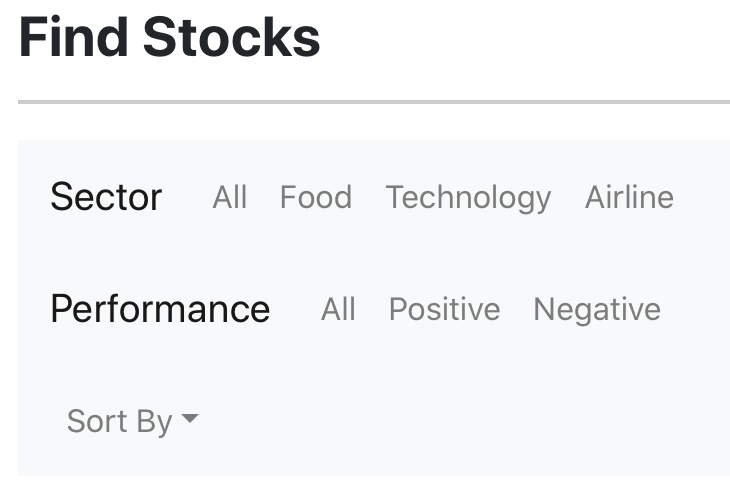The image size is (730, 494).
Task: Select All under Sector
Action: coord(230,197)
